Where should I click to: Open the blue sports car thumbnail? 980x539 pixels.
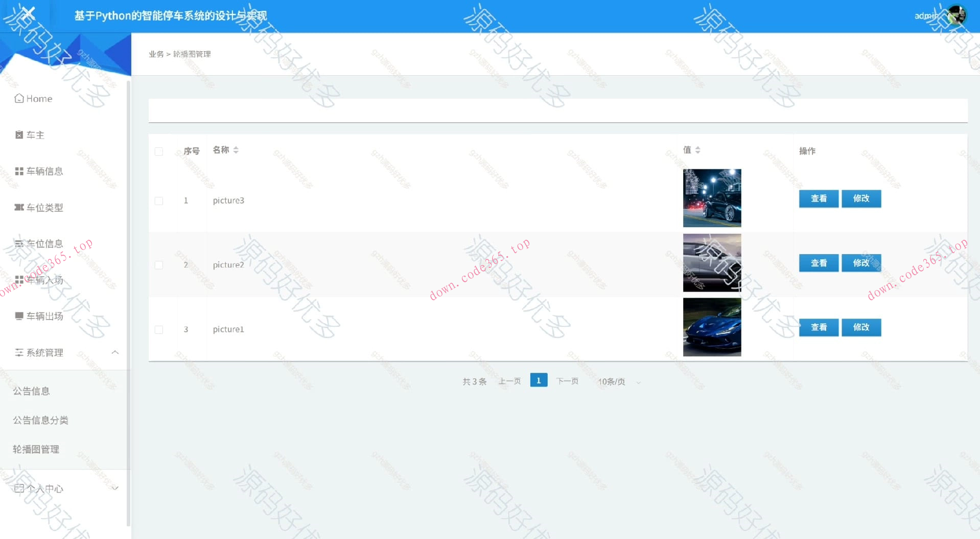712,327
